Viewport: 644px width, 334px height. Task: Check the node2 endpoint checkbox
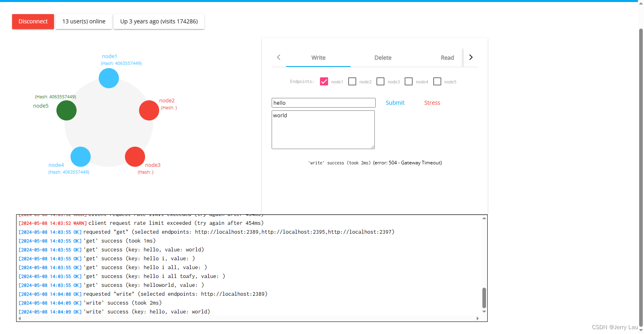pos(352,81)
